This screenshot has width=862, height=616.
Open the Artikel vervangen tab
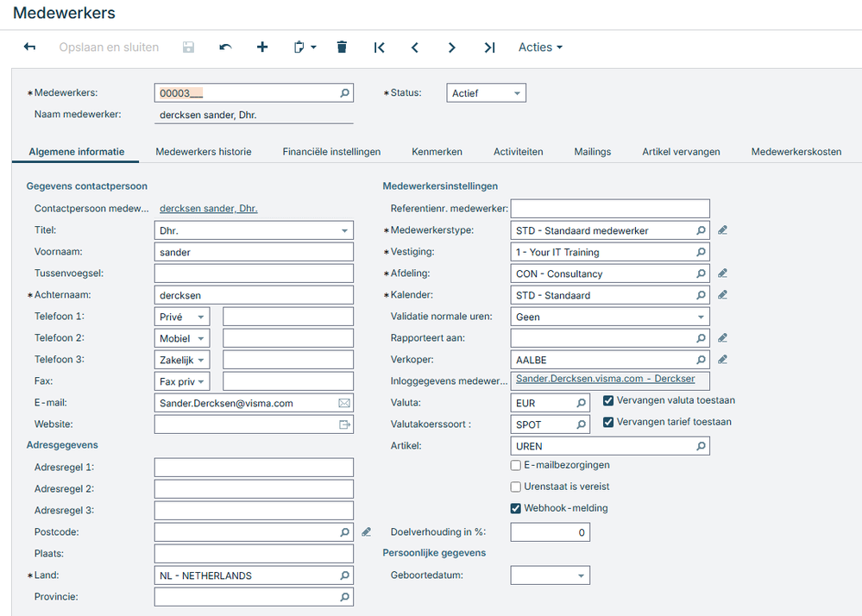tap(681, 152)
